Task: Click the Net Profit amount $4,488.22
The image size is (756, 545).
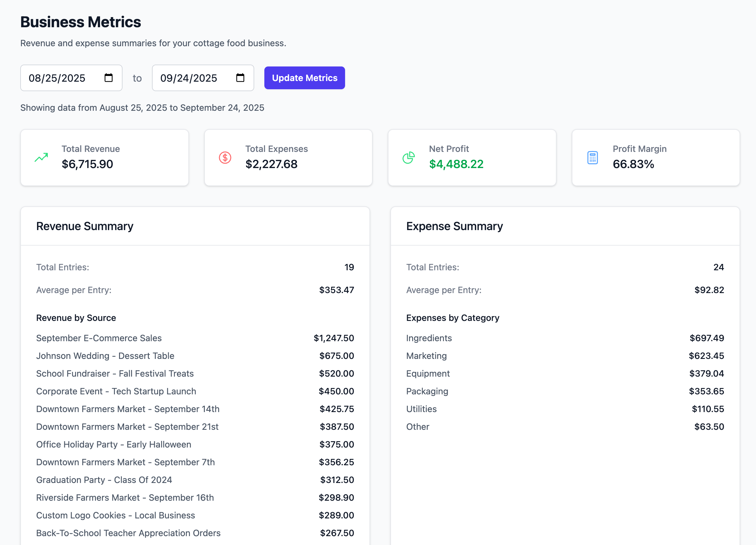Action: click(x=456, y=164)
